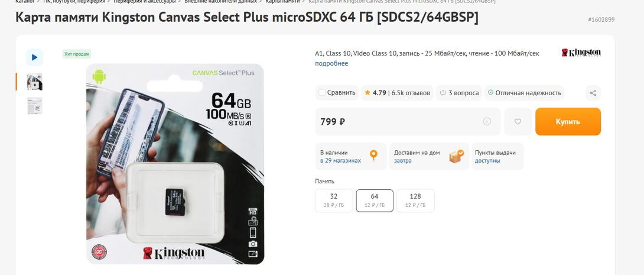644x275 pixels.
Task: Expand description via подробнее link
Action: 331,63
